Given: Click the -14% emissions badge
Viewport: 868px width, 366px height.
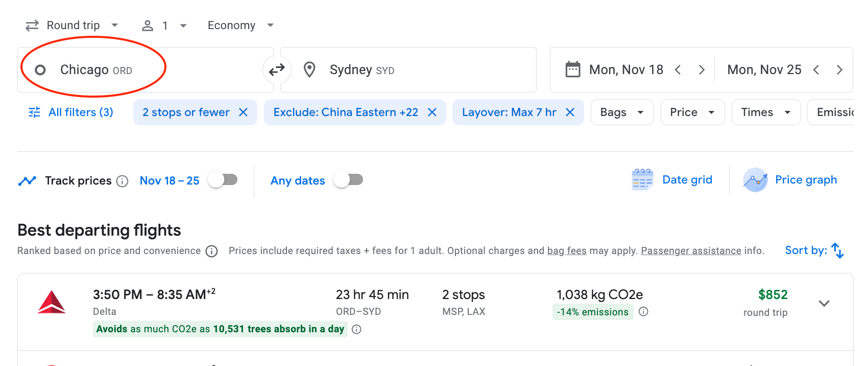Looking at the screenshot, I should tap(593, 312).
